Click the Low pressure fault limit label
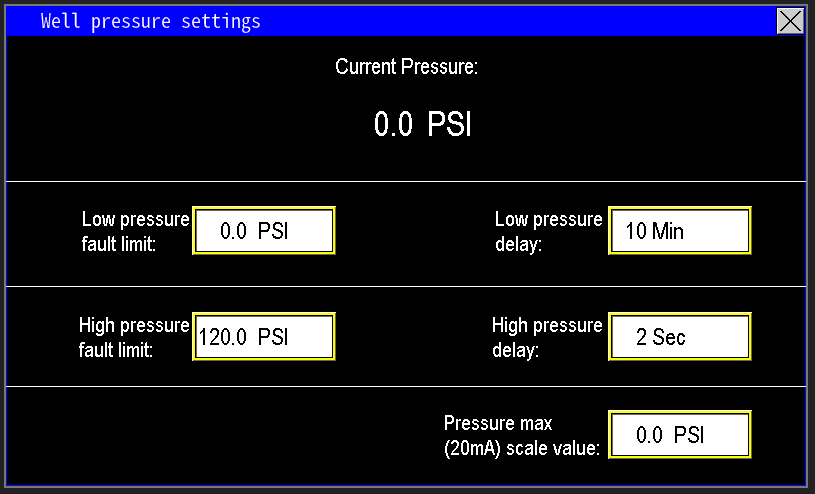 coord(135,231)
